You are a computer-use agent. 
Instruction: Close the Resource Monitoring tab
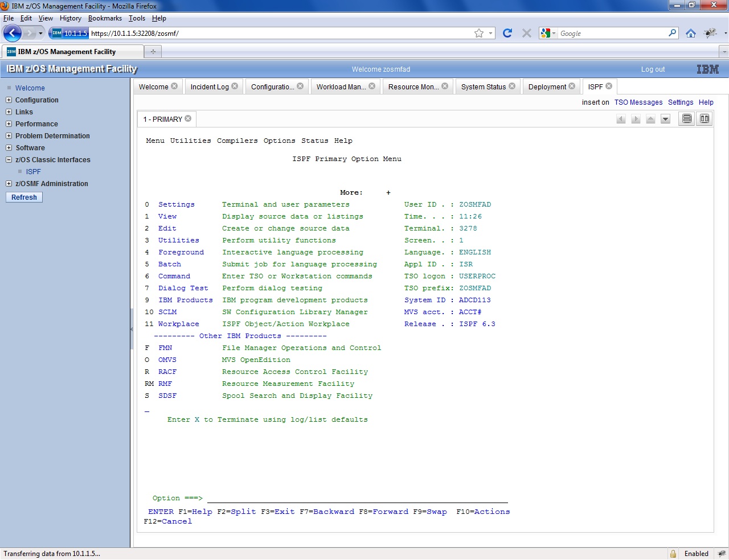[445, 86]
